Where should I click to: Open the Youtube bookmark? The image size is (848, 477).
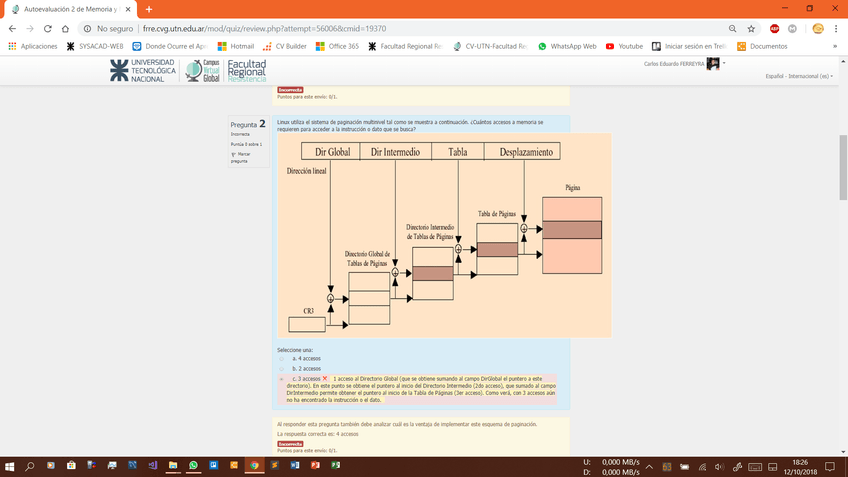(x=624, y=46)
